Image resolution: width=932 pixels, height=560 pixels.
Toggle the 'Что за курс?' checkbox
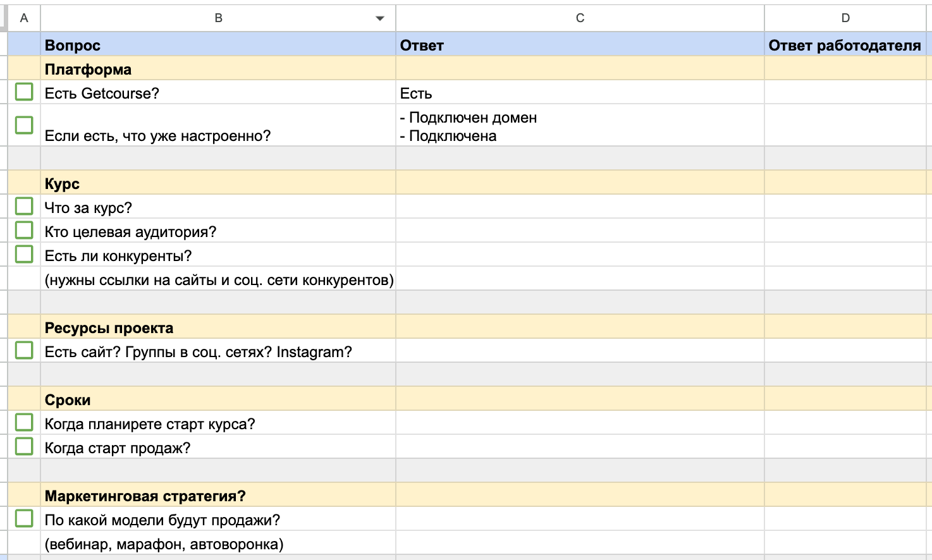point(24,206)
